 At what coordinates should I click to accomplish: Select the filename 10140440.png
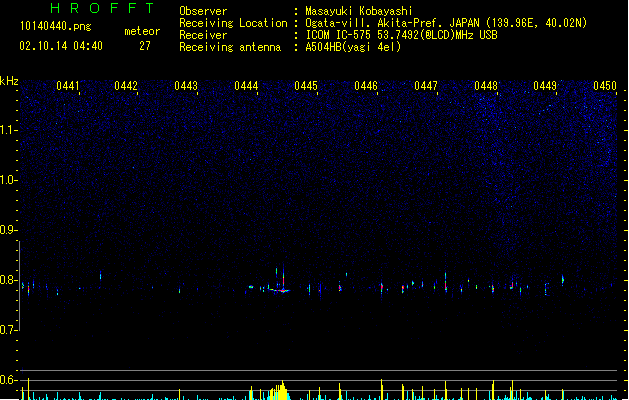[x=56, y=26]
